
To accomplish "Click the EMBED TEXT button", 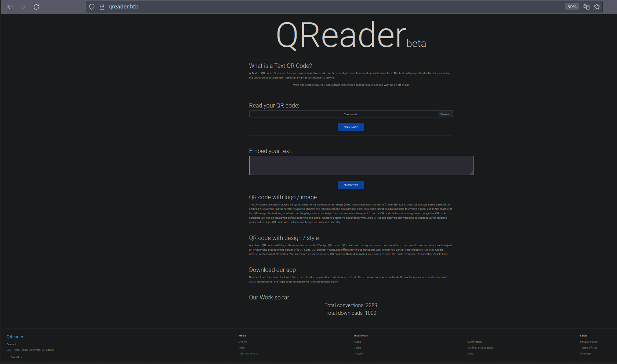I will 351,185.
